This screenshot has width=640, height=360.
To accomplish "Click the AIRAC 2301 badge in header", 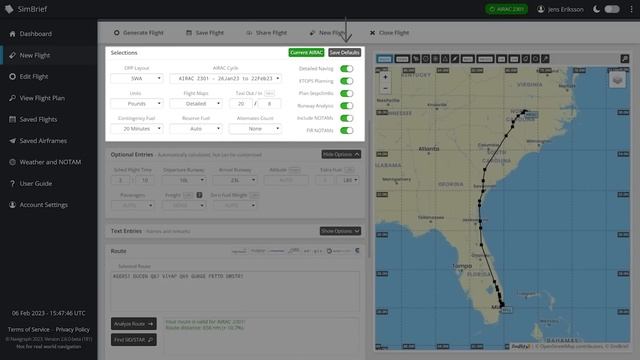I will pyautogui.click(x=506, y=9).
